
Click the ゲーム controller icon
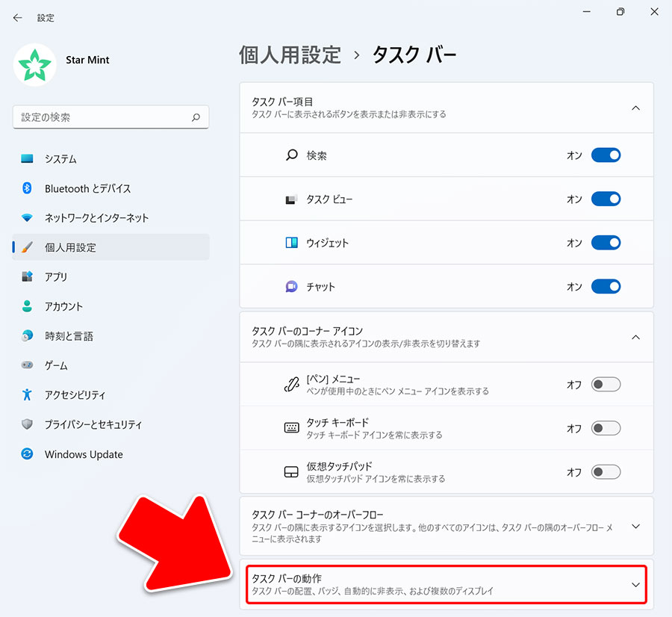[27, 365]
